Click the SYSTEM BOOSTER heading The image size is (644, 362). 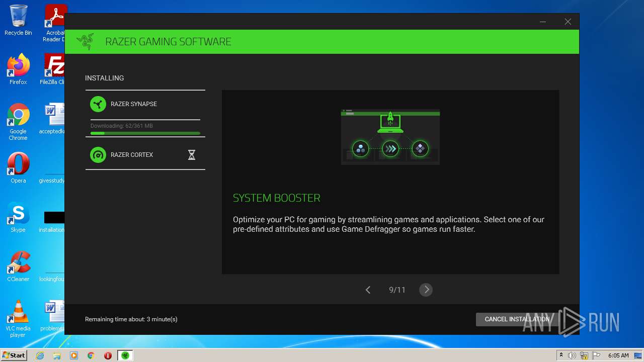tap(277, 198)
